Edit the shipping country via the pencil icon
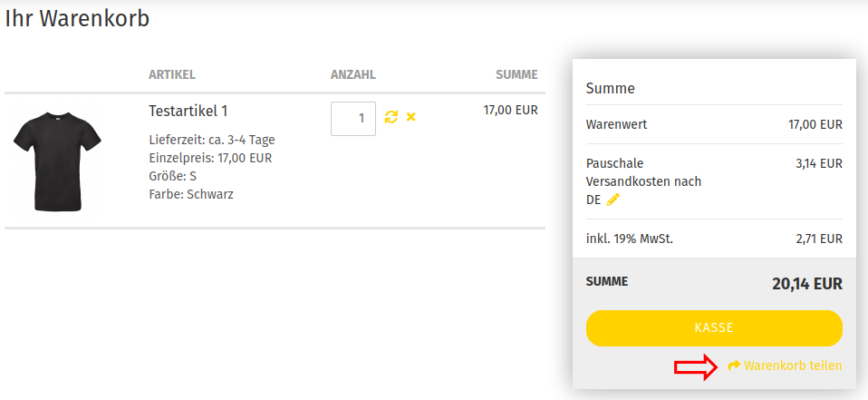This screenshot has height=400, width=868. click(612, 200)
